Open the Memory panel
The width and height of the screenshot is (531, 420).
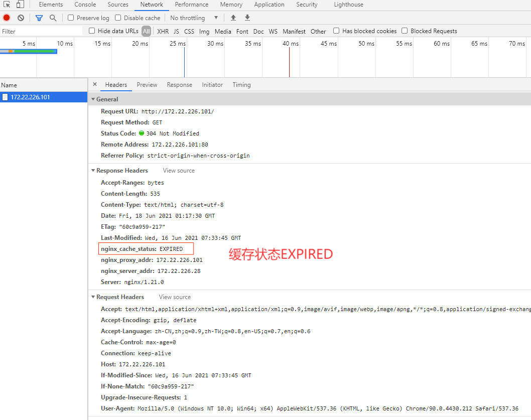click(x=231, y=5)
